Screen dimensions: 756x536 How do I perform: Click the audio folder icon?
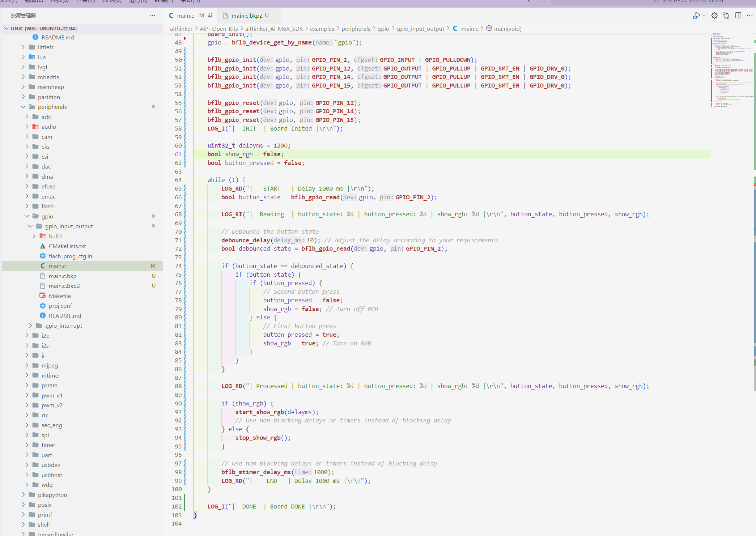coord(35,127)
